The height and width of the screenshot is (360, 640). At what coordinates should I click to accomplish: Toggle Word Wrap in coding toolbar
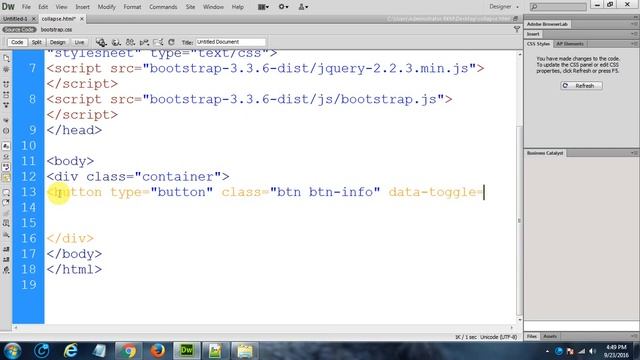(x=6, y=167)
